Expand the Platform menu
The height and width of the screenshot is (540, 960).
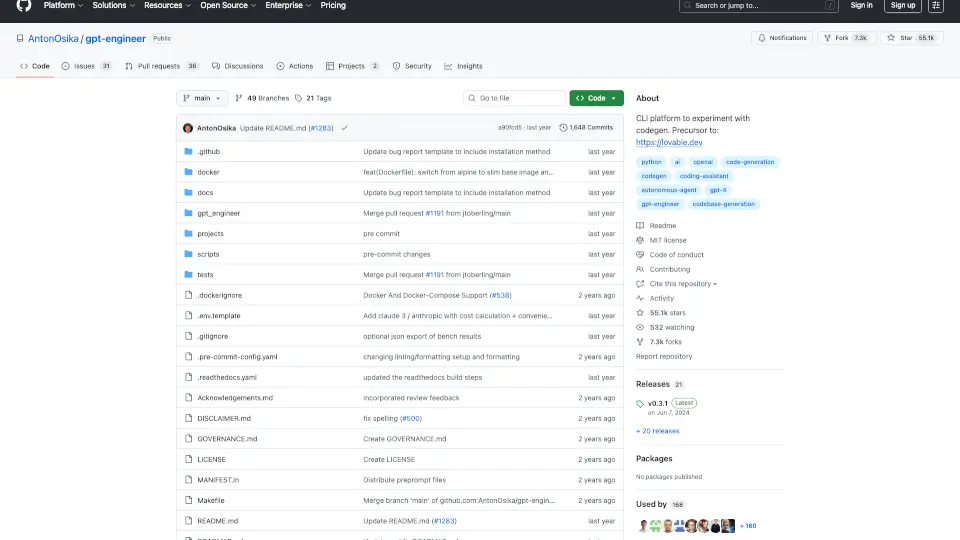[x=63, y=5]
